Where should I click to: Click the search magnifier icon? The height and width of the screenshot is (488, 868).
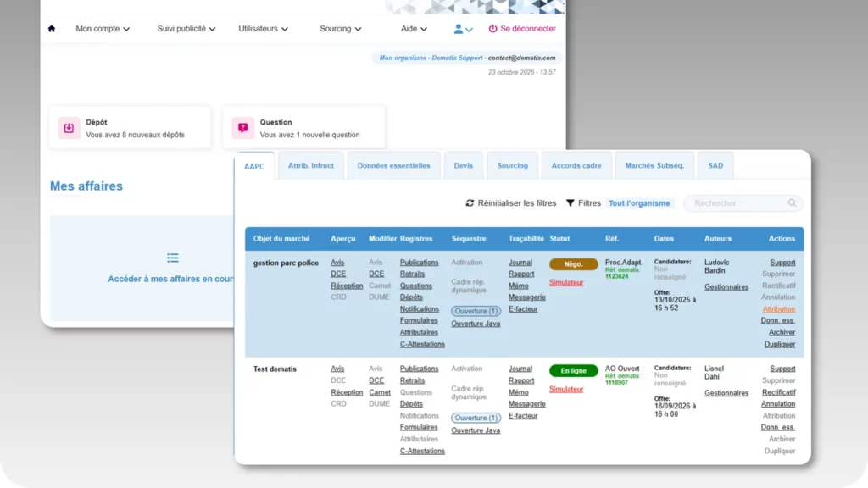click(793, 203)
